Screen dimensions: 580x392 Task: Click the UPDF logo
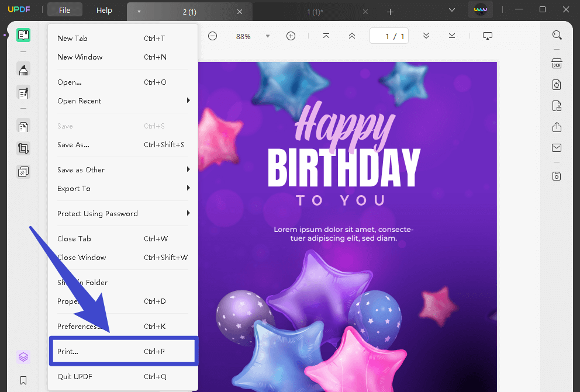[19, 9]
